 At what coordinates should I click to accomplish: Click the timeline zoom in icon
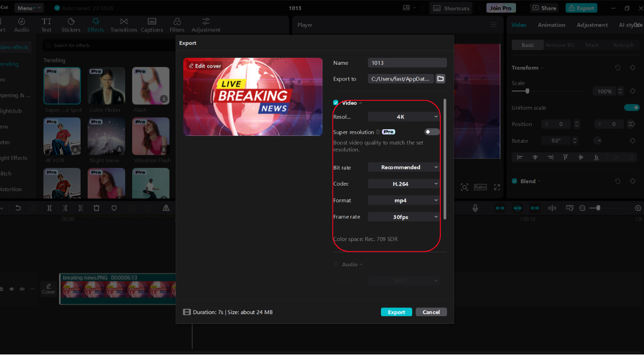point(638,208)
